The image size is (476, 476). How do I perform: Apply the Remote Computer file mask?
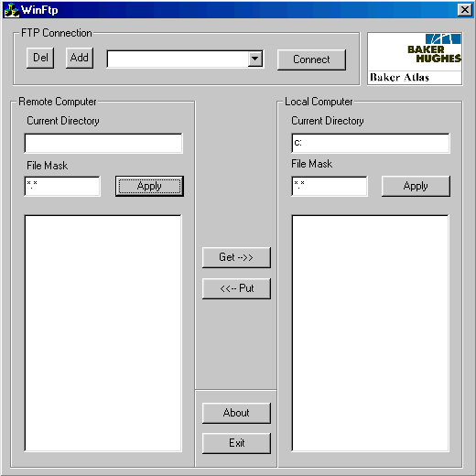tap(149, 186)
